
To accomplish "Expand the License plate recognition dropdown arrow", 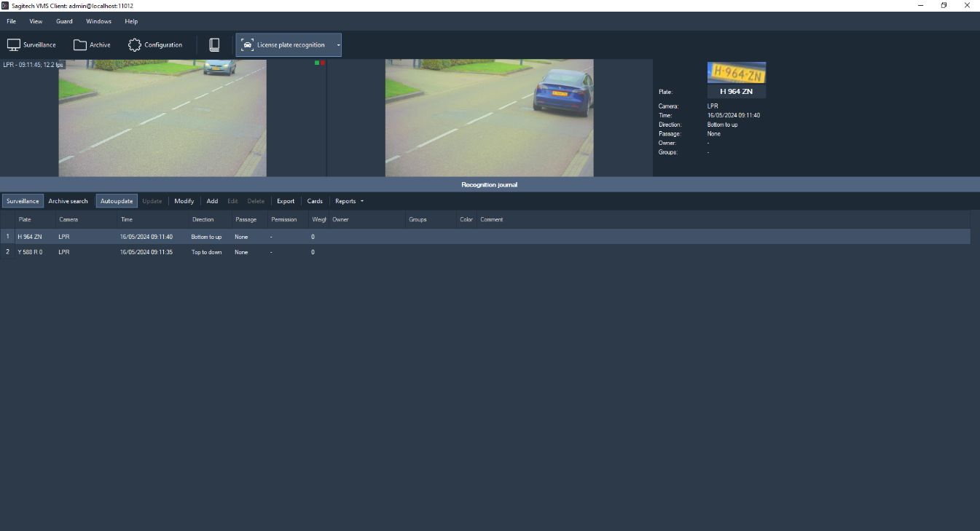I will coord(338,45).
